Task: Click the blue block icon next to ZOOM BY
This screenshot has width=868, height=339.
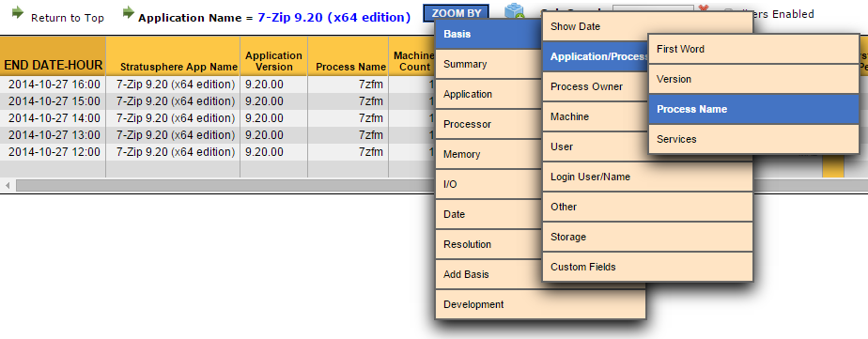Action: click(514, 11)
